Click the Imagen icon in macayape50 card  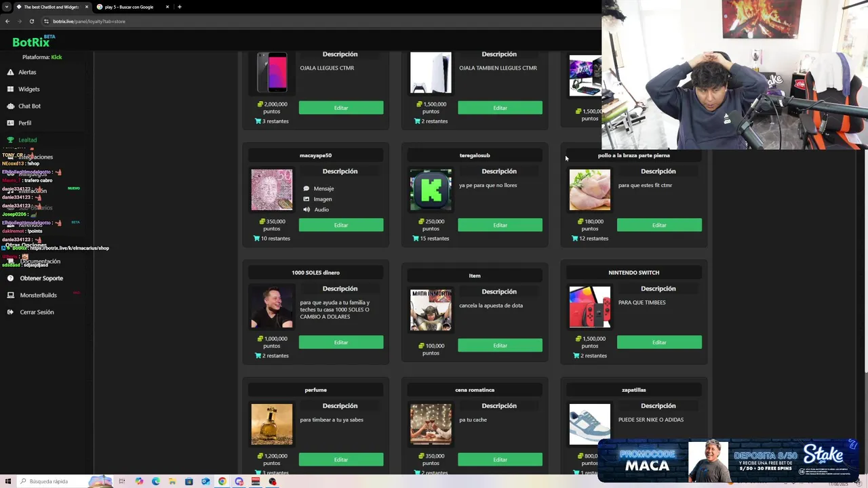click(x=307, y=199)
